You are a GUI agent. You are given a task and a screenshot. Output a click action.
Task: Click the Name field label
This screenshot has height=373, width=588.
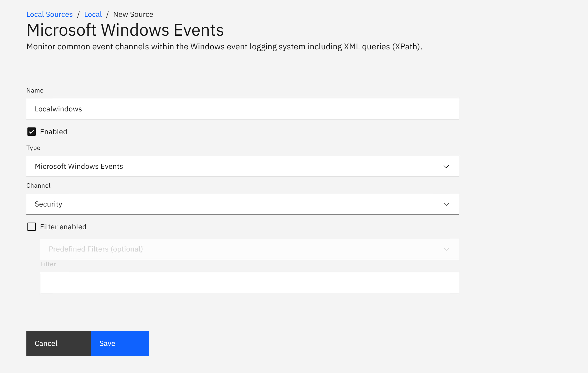pos(35,90)
